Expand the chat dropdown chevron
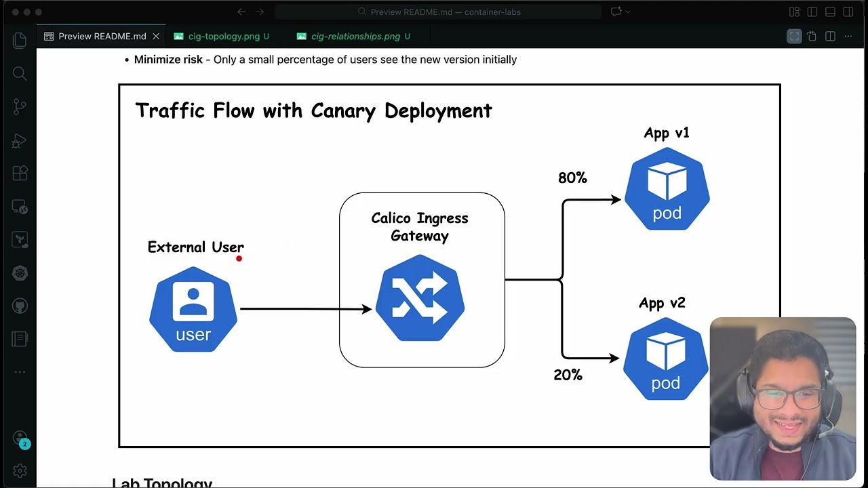 pyautogui.click(x=628, y=12)
